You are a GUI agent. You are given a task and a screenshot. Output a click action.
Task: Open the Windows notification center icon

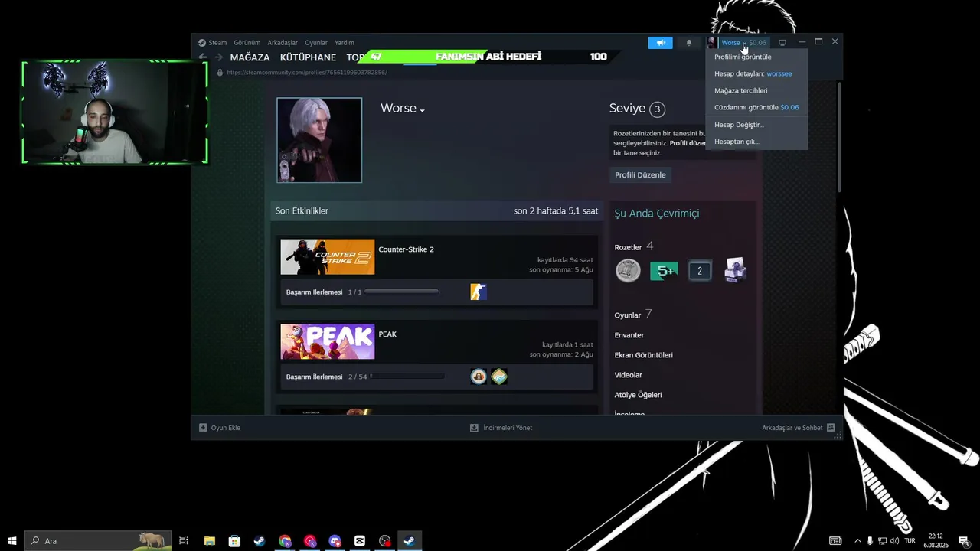click(964, 541)
